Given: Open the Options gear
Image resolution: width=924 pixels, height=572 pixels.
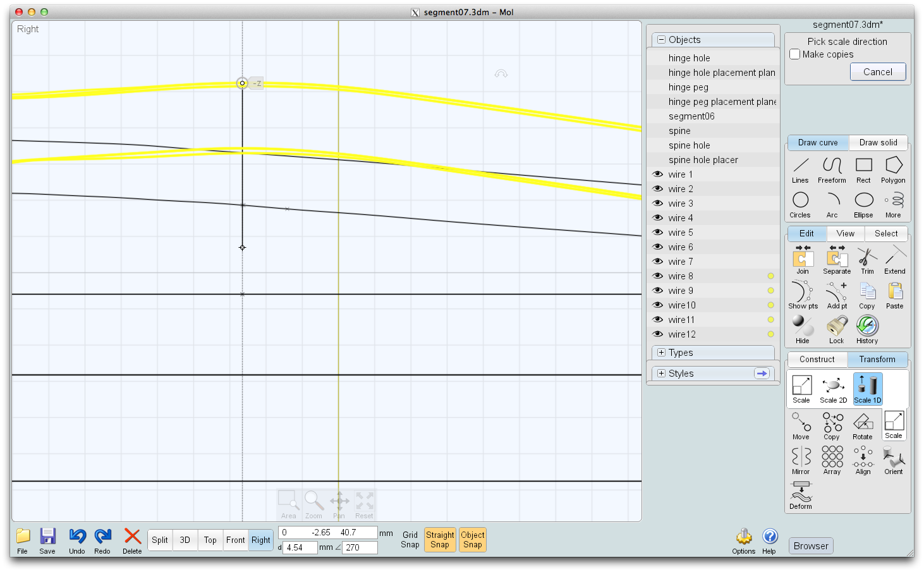Looking at the screenshot, I should click(744, 541).
